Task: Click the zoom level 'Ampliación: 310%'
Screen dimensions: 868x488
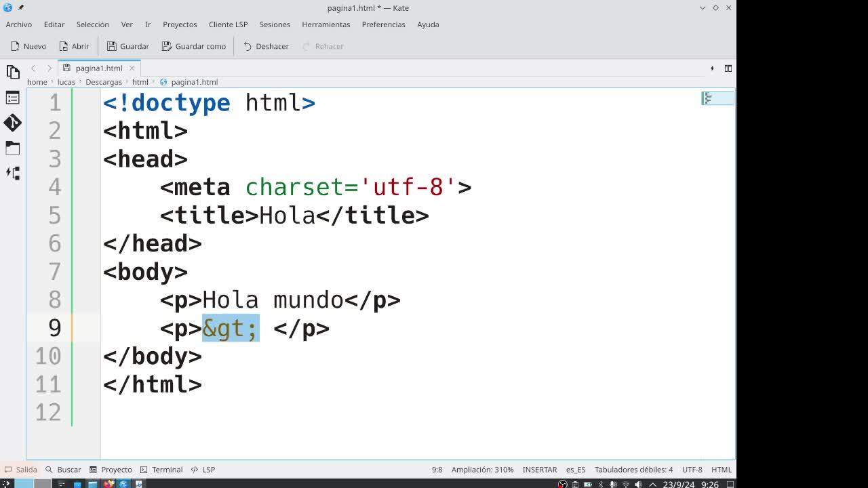Action: pyautogui.click(x=482, y=470)
